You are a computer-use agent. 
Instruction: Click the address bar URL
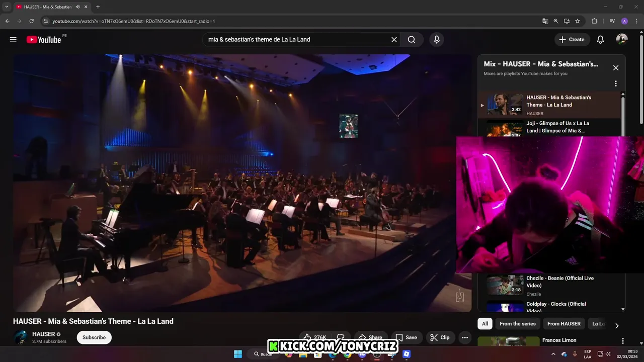[133, 21]
